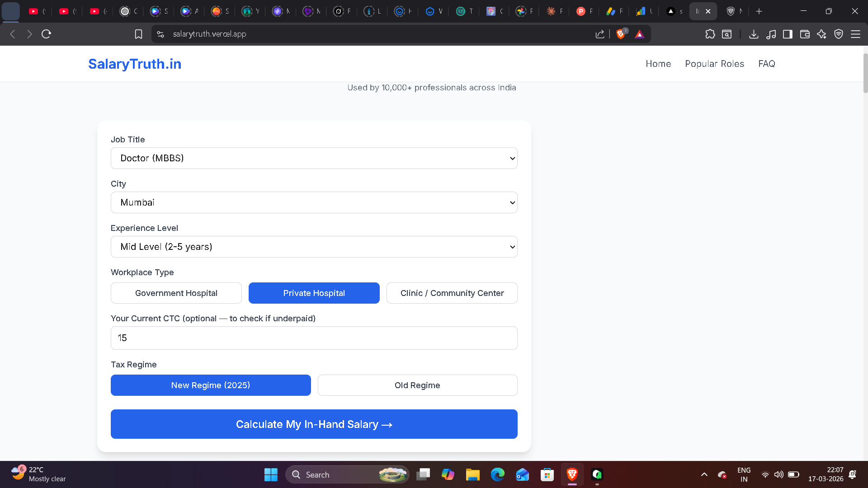Expand the City dropdown

(314, 202)
